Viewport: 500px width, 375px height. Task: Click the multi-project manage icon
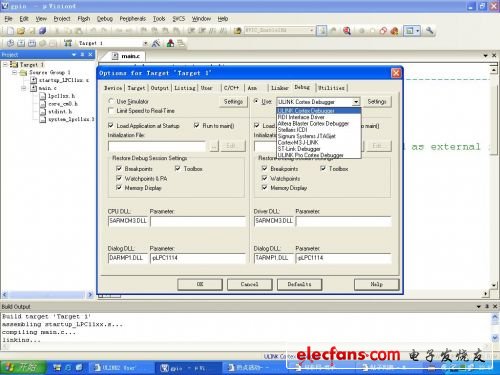click(x=181, y=43)
